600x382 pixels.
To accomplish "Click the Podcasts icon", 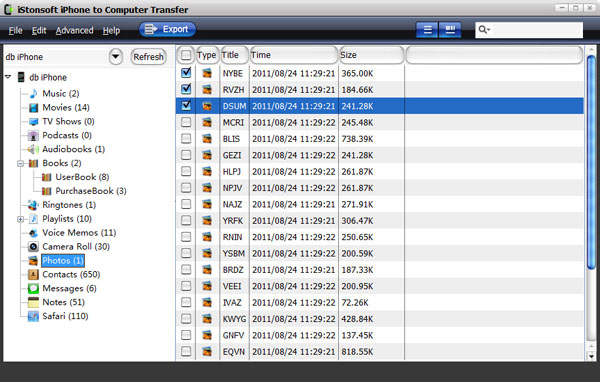I will (x=33, y=135).
